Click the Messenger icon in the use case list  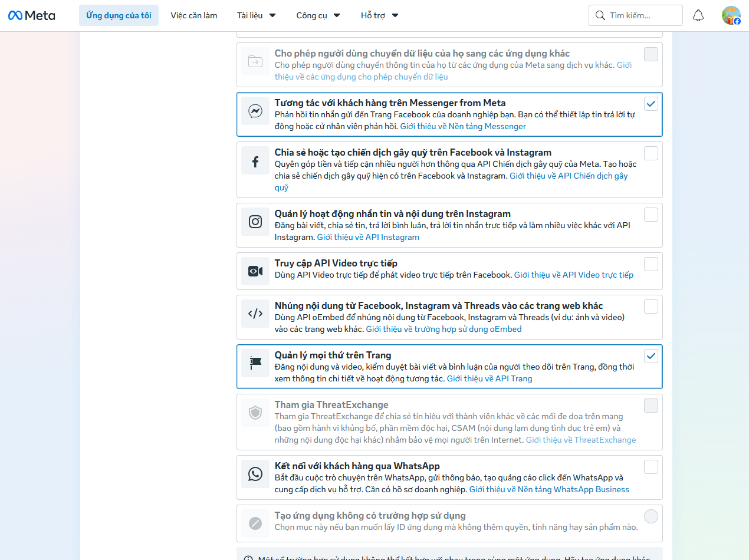(x=255, y=111)
